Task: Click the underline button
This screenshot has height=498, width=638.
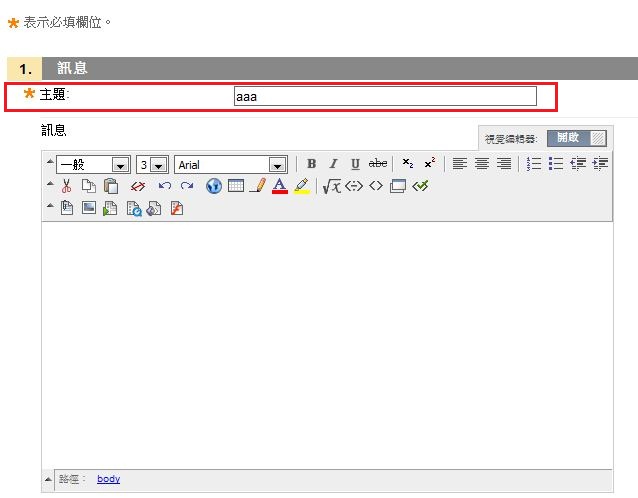Action: point(355,164)
